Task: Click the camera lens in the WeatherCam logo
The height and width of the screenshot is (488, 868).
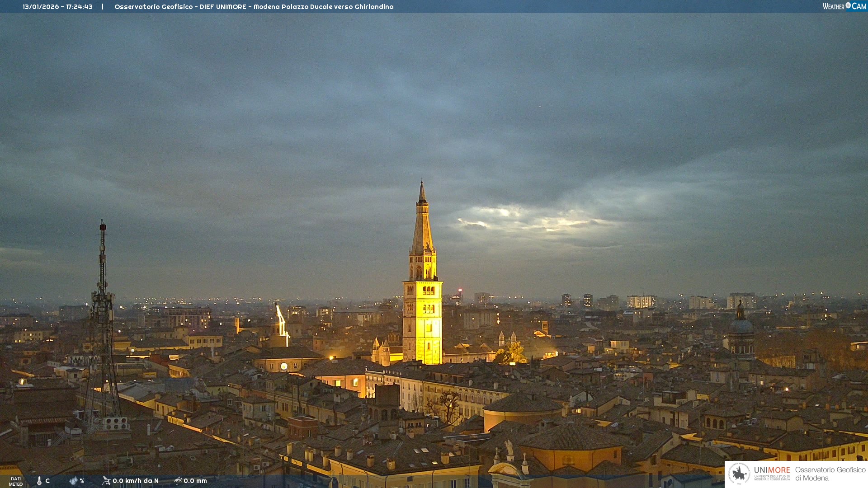Action: (x=848, y=5)
